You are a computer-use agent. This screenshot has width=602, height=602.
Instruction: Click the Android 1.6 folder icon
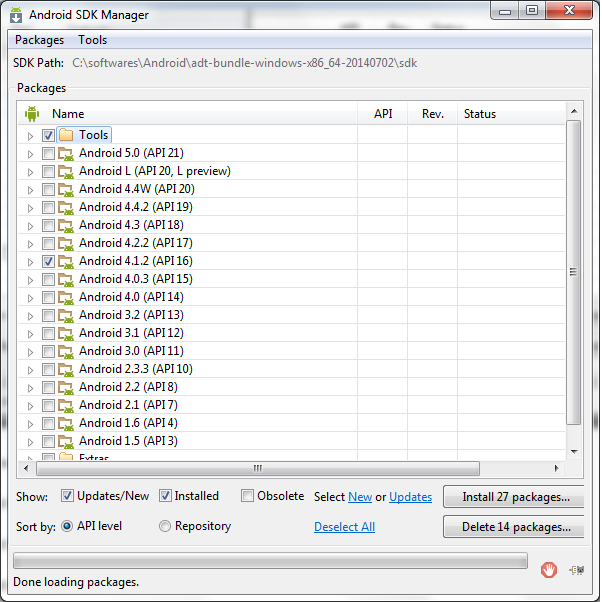point(66,423)
